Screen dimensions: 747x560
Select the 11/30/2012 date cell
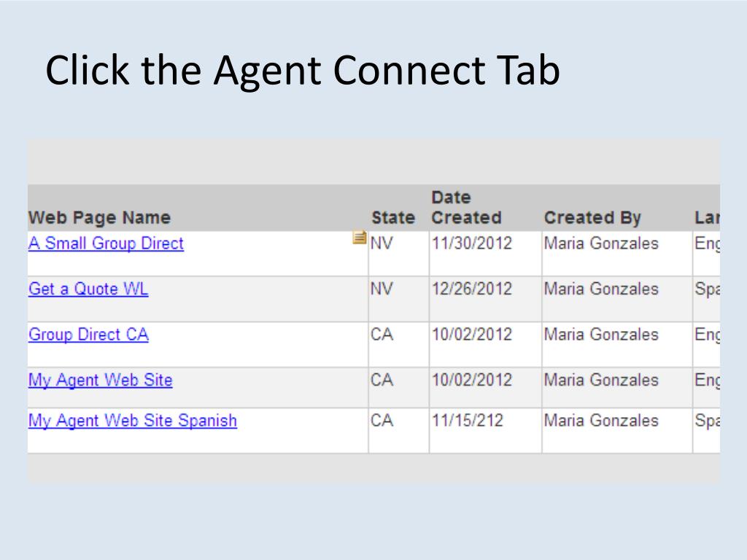(x=472, y=244)
